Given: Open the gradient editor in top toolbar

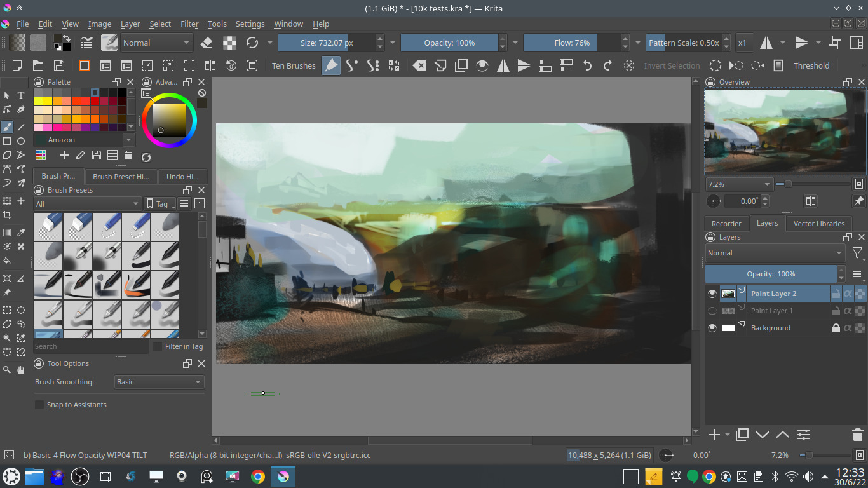Looking at the screenshot, I should pos(17,43).
